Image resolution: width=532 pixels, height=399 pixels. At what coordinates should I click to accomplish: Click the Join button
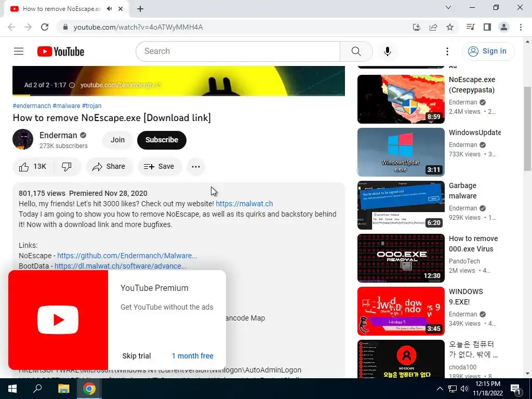pyautogui.click(x=117, y=140)
